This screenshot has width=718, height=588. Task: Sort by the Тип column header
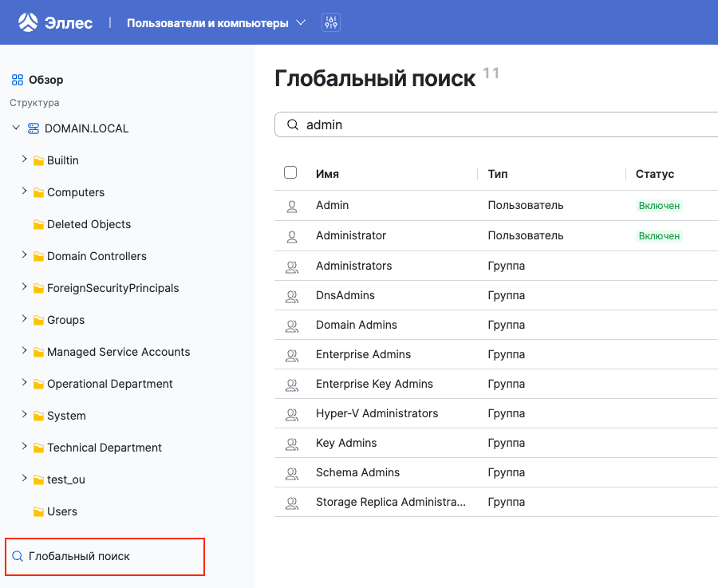coord(497,174)
